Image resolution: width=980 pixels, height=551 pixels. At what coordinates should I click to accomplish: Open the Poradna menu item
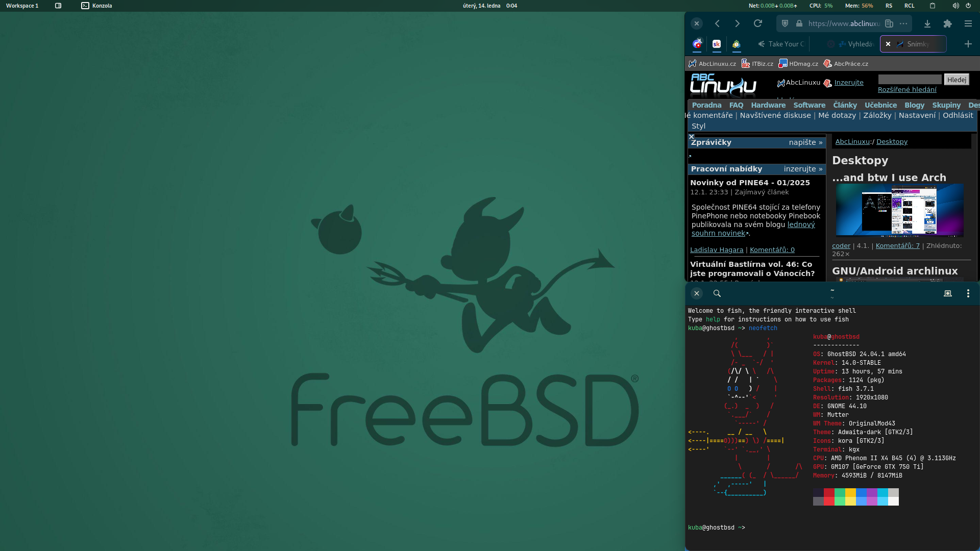[x=706, y=105]
